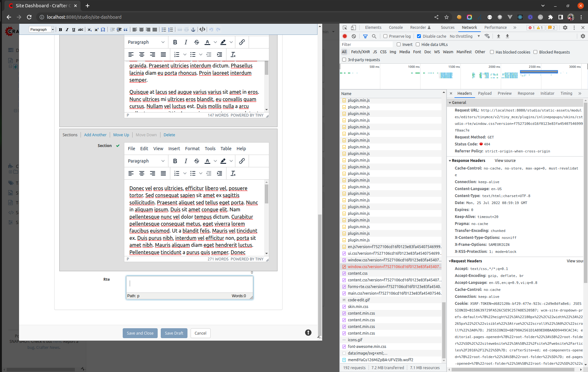Align right in the 147-word section editor
The image size is (588, 372).
(153, 55)
